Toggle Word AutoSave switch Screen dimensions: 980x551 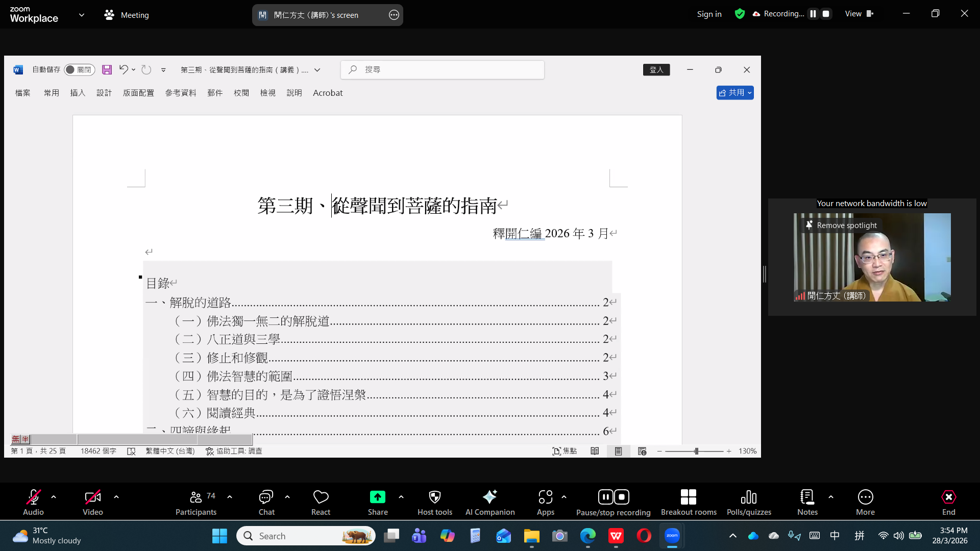pos(79,70)
